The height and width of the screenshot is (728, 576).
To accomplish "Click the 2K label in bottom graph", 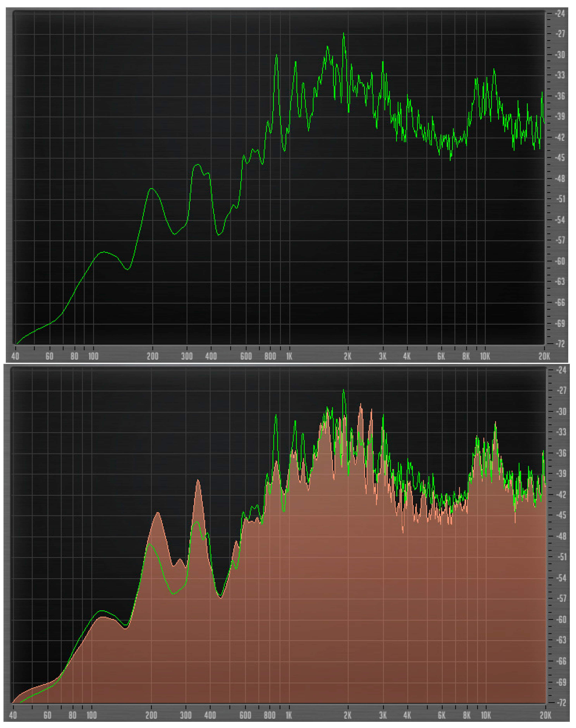I will click(348, 715).
